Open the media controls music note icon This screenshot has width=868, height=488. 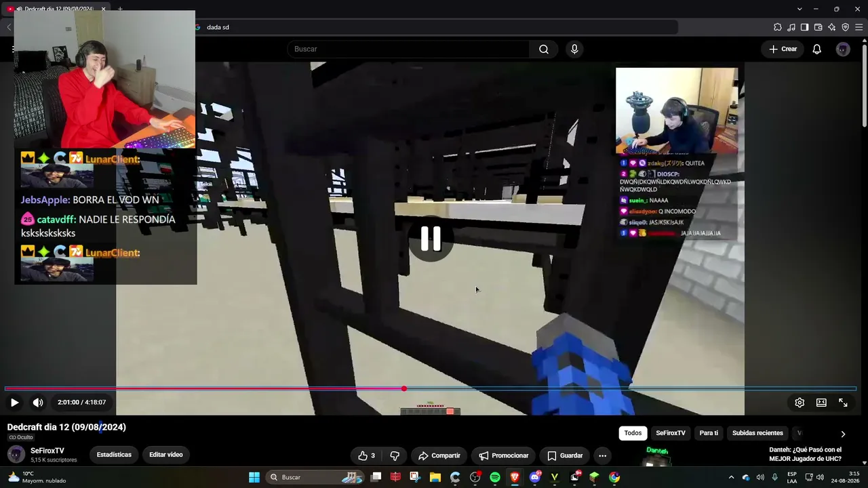click(x=791, y=27)
